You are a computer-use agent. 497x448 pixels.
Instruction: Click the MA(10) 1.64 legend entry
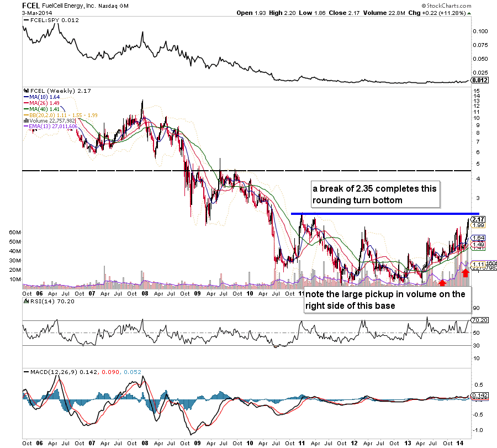pos(44,97)
